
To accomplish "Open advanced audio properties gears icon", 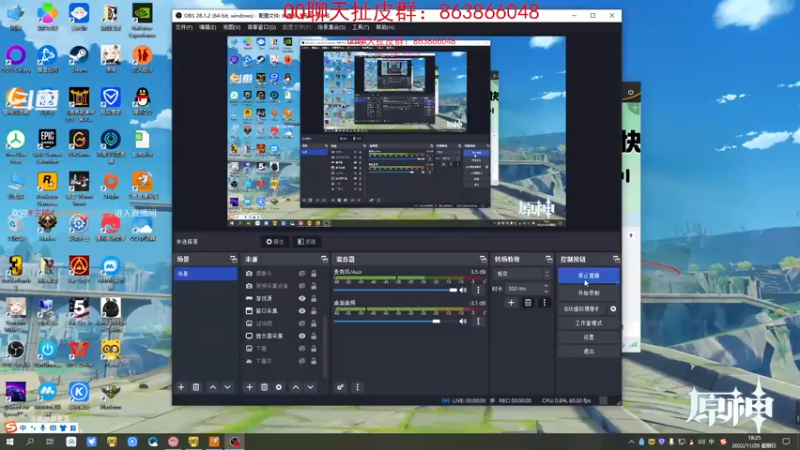I will click(x=340, y=387).
